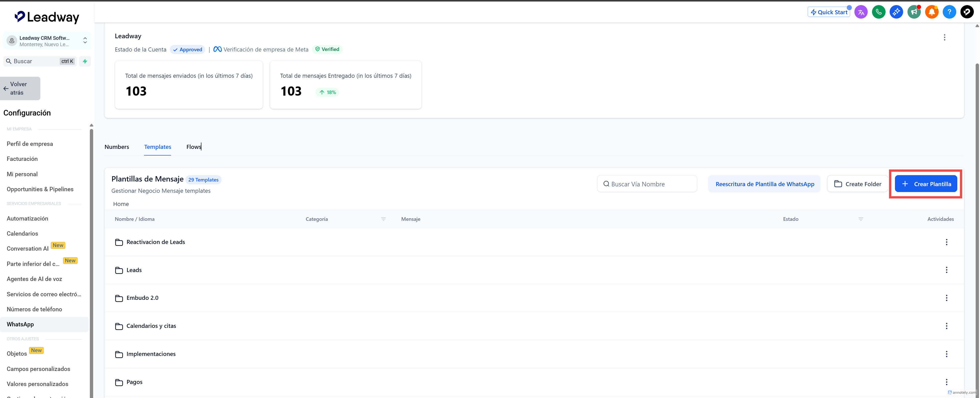Click the Create Folder button

(x=857, y=184)
